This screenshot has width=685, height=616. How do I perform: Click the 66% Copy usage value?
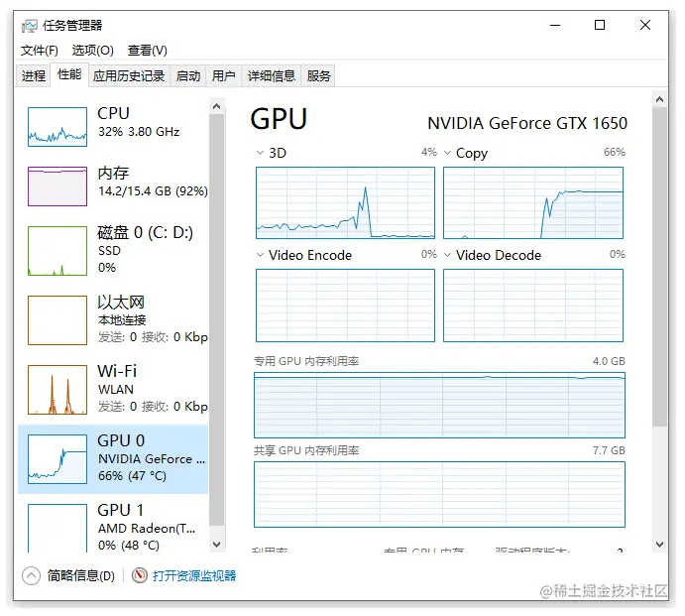click(615, 152)
